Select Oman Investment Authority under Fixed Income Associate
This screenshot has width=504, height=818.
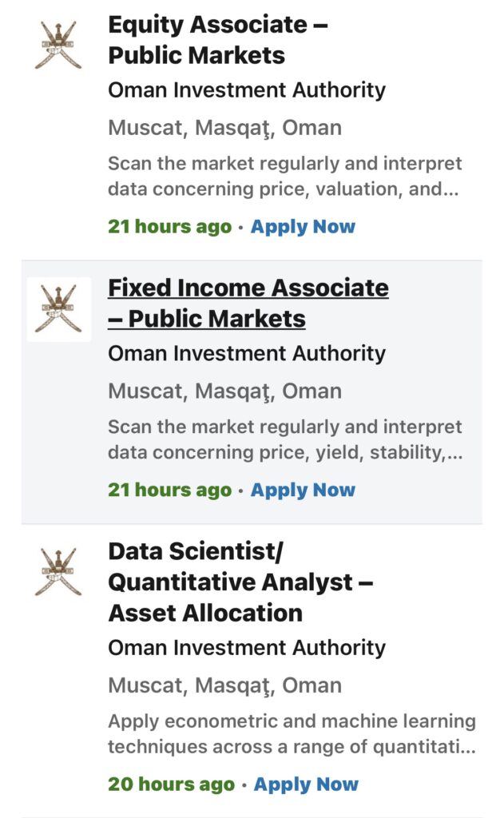click(x=247, y=353)
